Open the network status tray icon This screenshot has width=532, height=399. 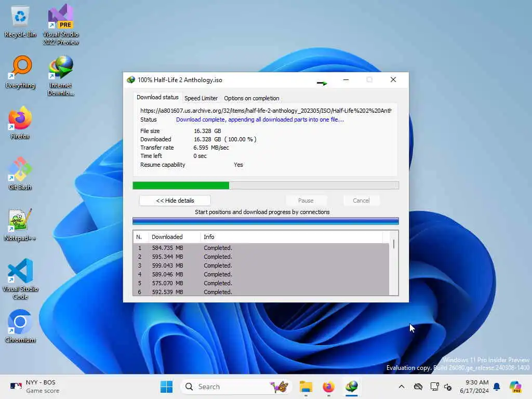[434, 387]
